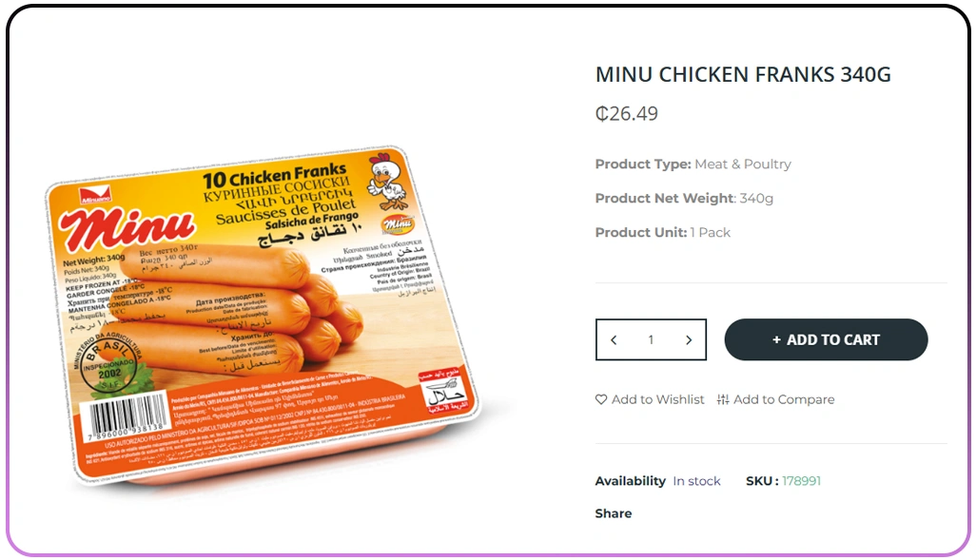Click the plus sign in the cart button
Screen dimensions: 976x560
[x=776, y=339]
